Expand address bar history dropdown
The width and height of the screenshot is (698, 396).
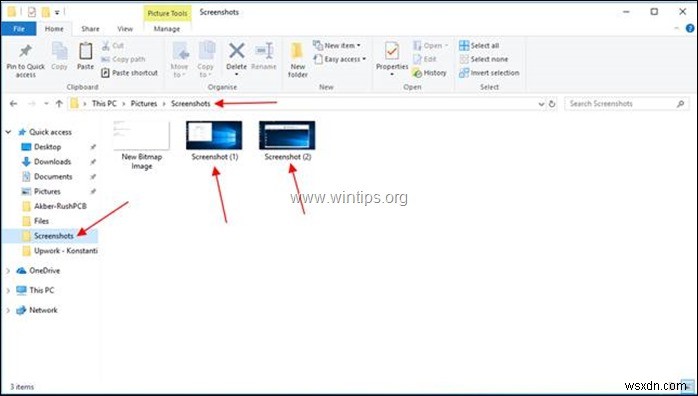541,104
